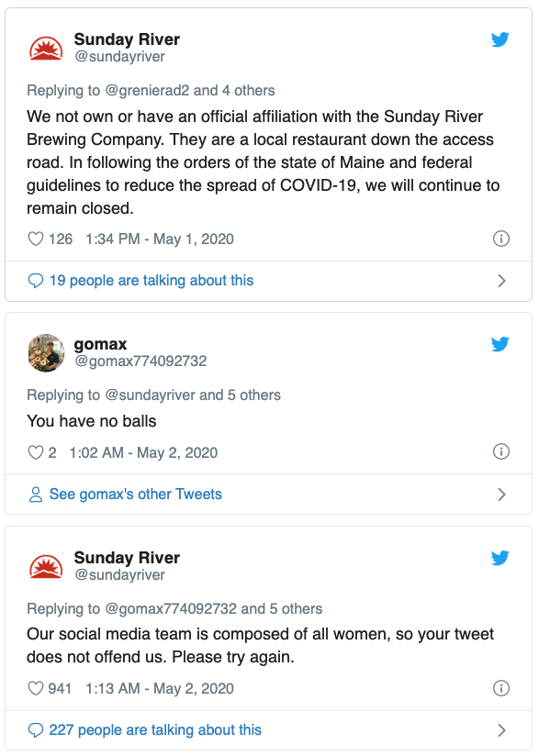Click the Twitter bird icon on first Sunday River tweet
The image size is (539, 756).
tap(500, 39)
